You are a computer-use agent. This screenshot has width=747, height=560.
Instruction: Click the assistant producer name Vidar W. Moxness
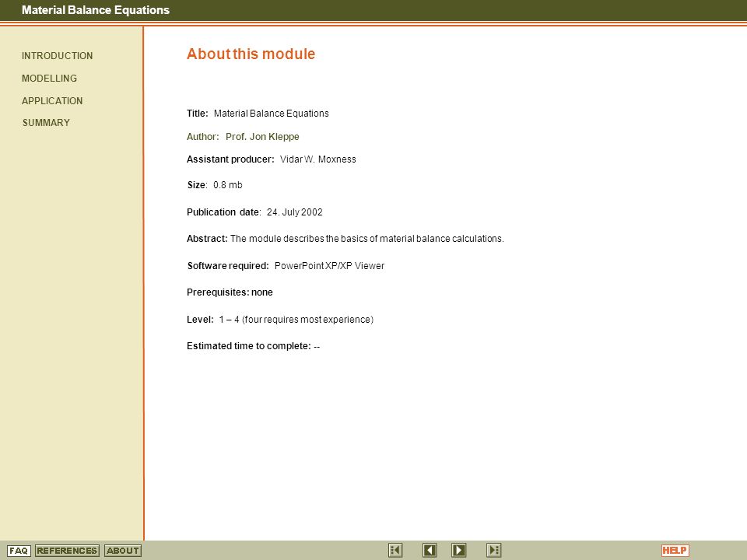click(317, 159)
